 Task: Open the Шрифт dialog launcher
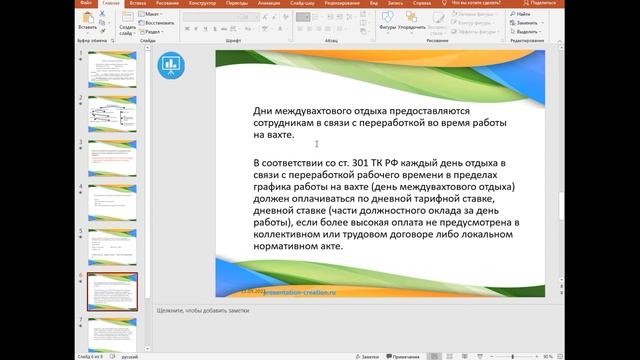tap(291, 41)
